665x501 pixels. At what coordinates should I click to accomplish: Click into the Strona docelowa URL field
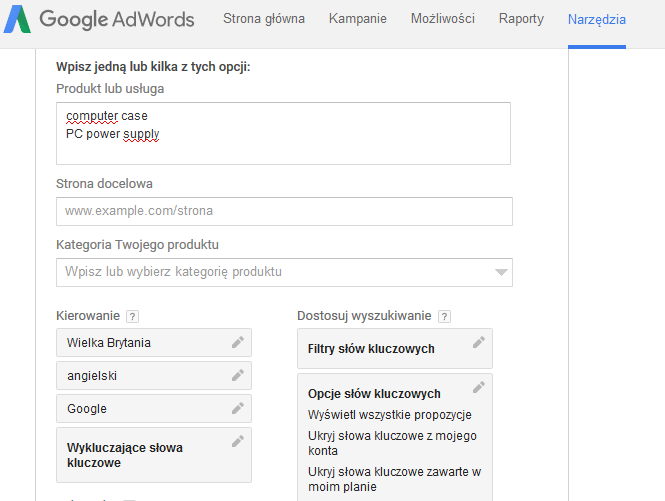pos(284,211)
